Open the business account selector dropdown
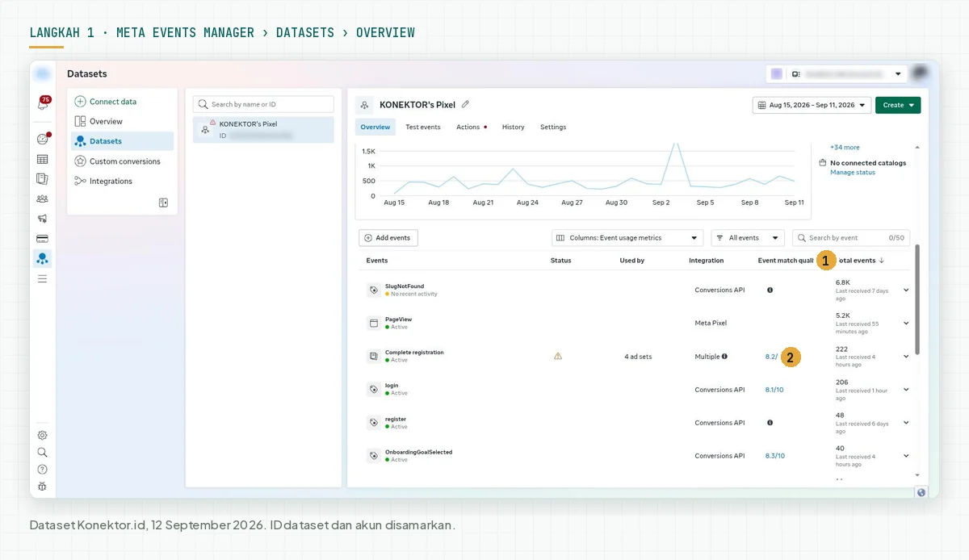The image size is (969, 560). [837, 73]
